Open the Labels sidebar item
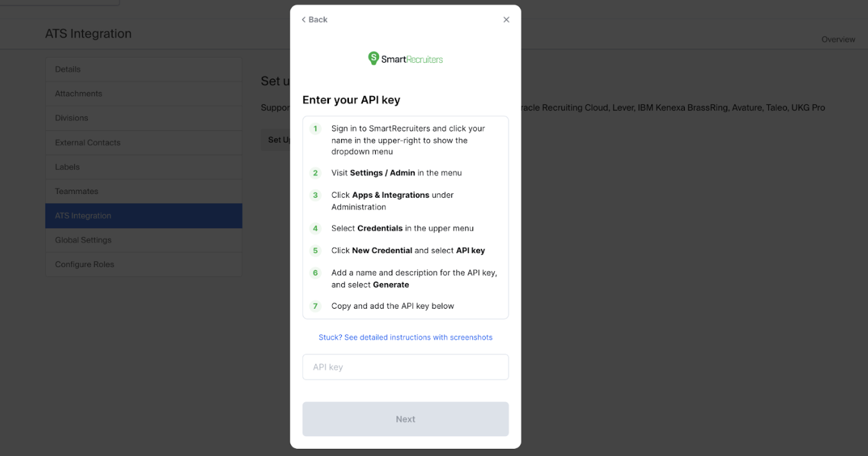Viewport: 868px width, 456px height. (143, 167)
